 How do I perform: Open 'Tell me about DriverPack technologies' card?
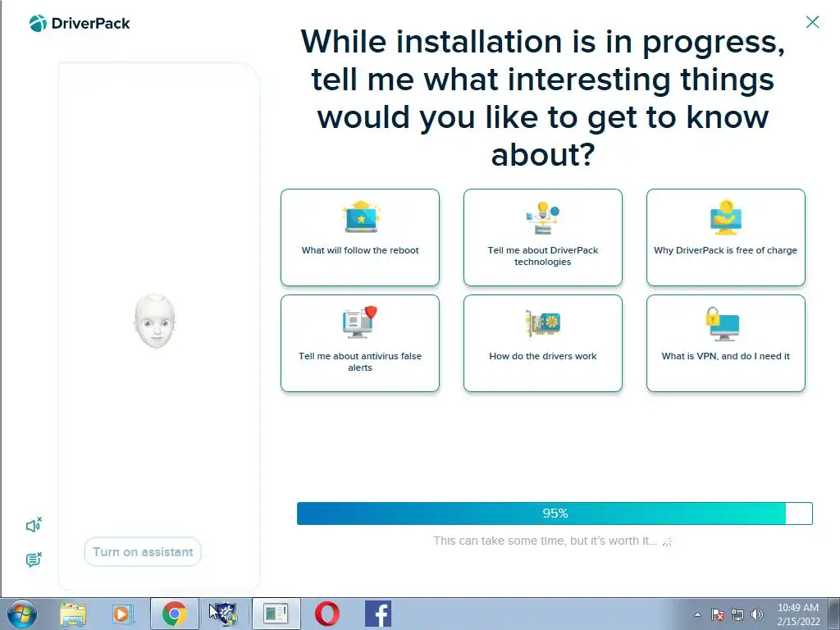coord(543,237)
